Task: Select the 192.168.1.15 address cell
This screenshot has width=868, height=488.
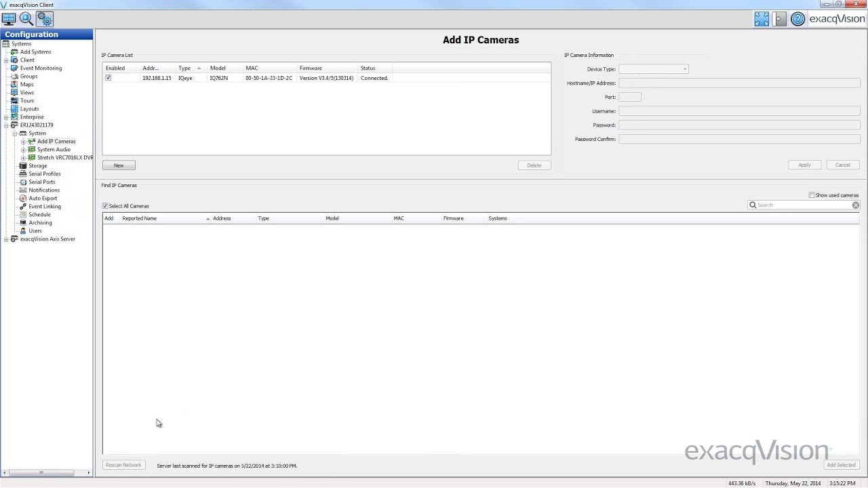Action: (157, 78)
